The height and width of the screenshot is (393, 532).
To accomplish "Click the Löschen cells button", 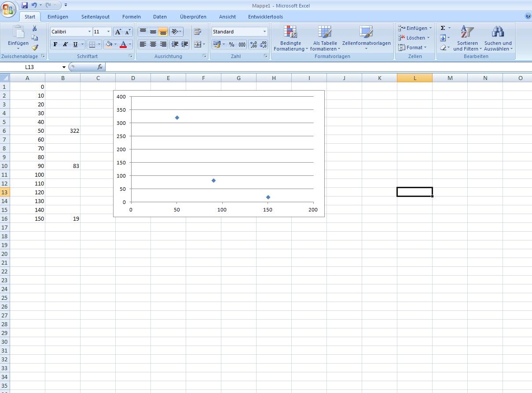I will [415, 38].
